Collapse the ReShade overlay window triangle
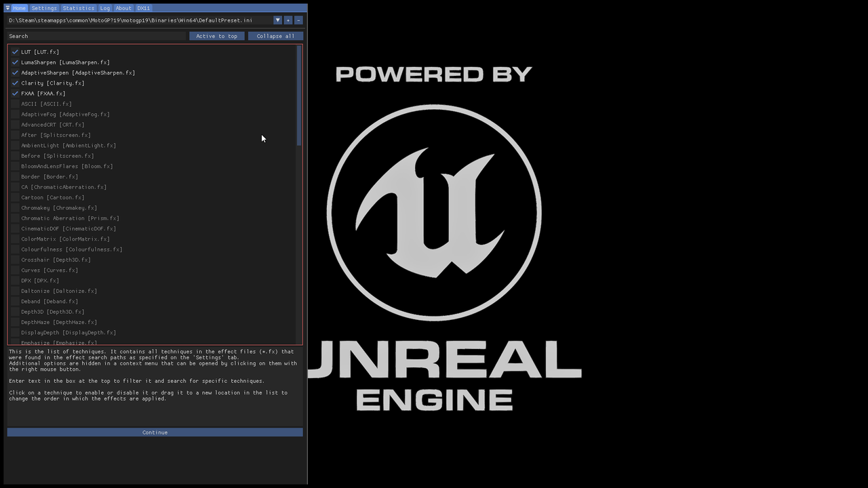The height and width of the screenshot is (488, 868). coord(7,8)
